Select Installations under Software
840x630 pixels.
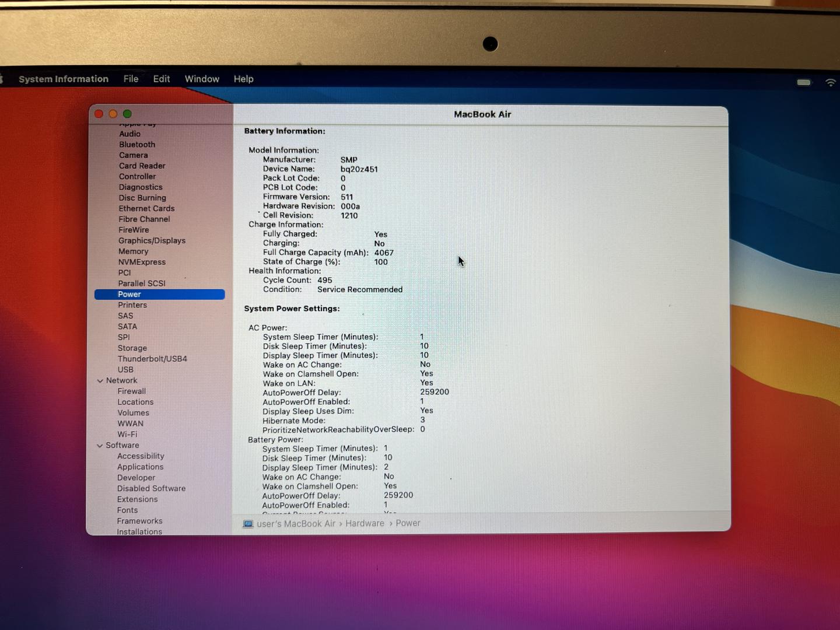click(x=139, y=531)
